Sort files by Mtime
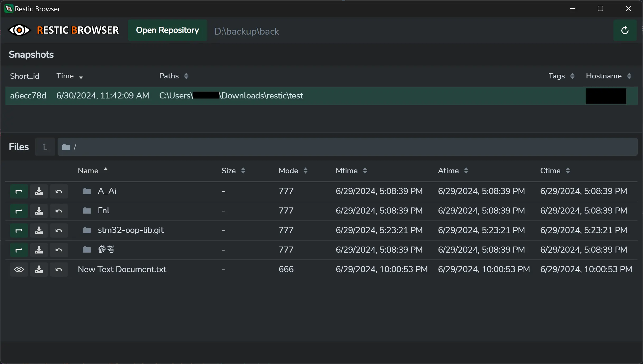 point(351,171)
